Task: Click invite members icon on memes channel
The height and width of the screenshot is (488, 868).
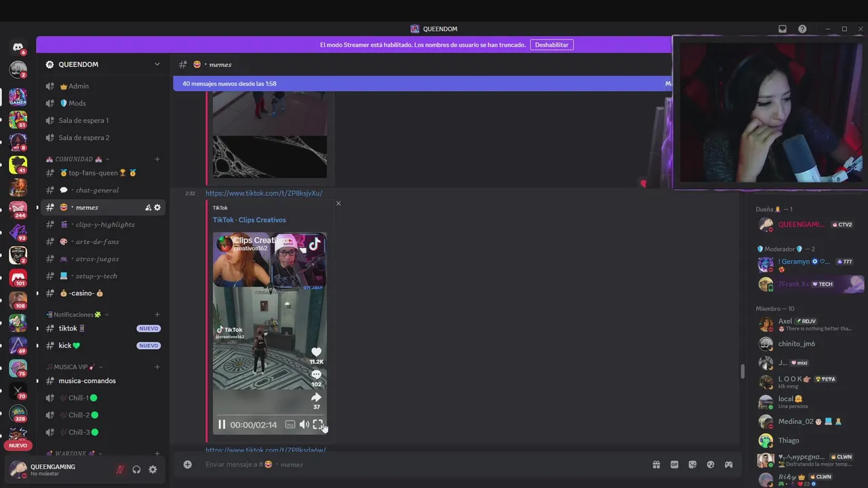Action: point(148,207)
